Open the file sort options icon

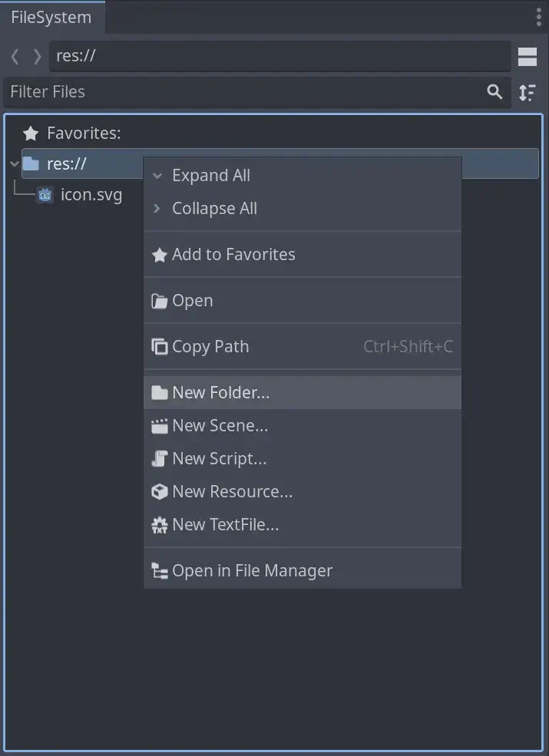click(x=528, y=92)
